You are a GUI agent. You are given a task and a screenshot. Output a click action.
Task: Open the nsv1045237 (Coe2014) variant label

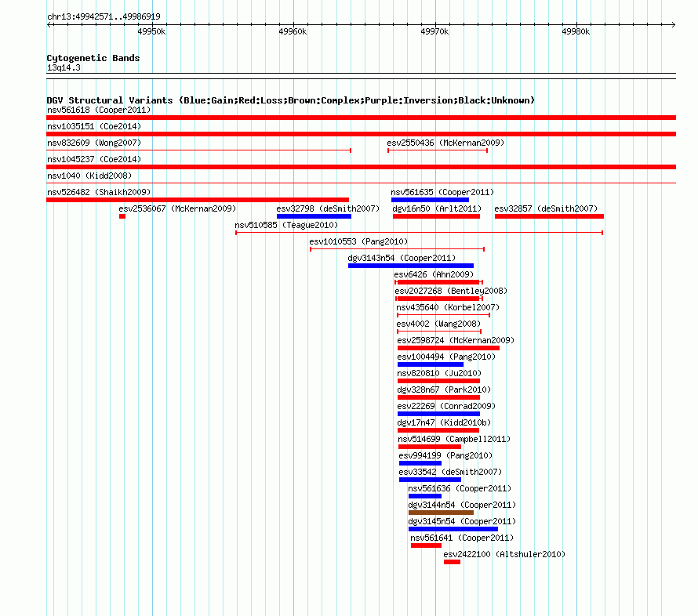coord(94,159)
